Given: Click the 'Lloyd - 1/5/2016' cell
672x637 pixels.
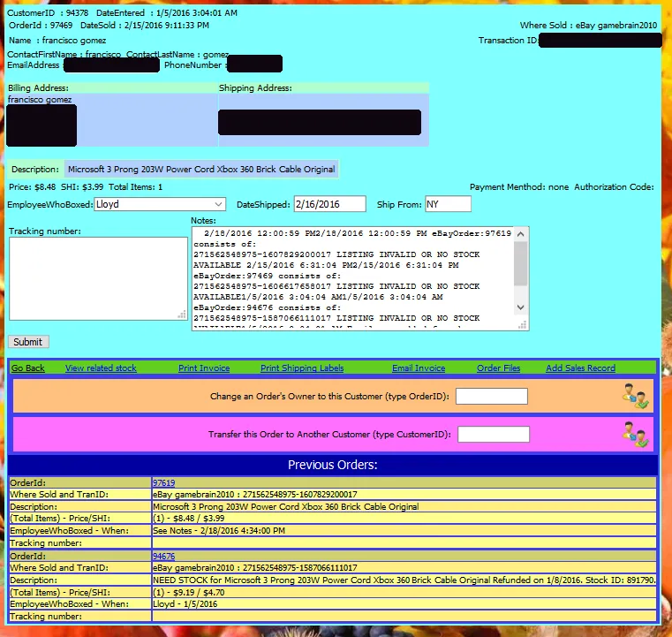Looking at the screenshot, I should click(404, 604).
